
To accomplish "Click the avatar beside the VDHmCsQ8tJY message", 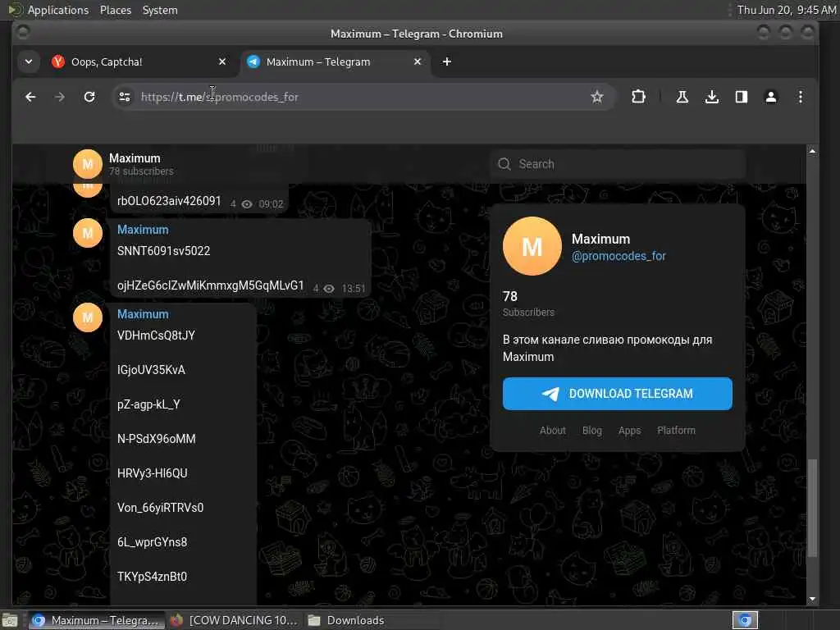I will pos(87,317).
